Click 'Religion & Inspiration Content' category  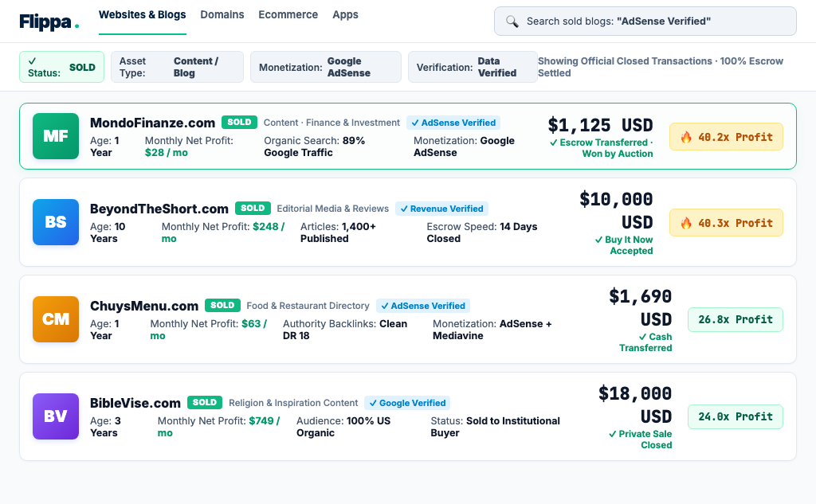point(293,403)
